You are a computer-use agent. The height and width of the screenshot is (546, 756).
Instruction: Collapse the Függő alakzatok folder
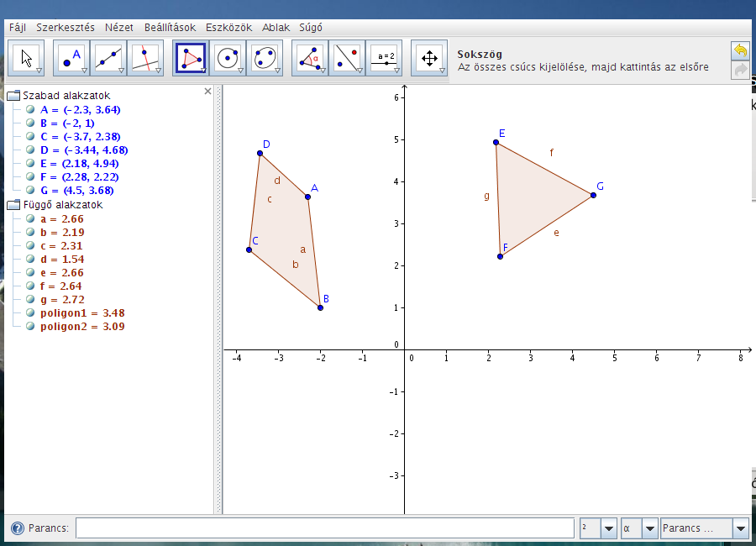[13, 205]
